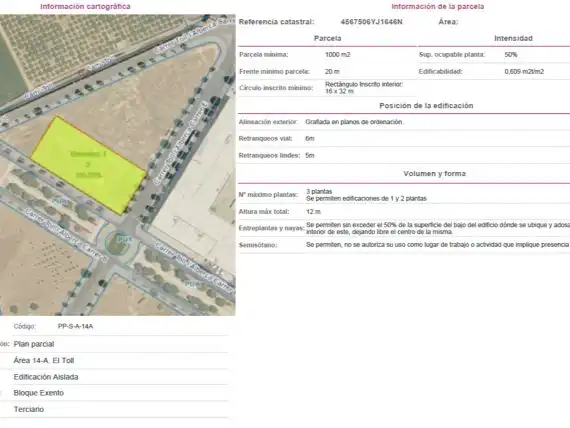This screenshot has height=428, width=570.
Task: Click the 'Información de la parcela' heading
Action: [x=438, y=7]
